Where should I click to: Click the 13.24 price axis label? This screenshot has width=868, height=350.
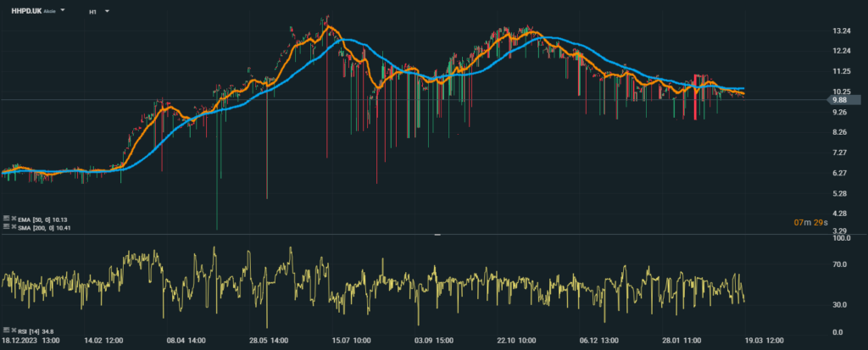[842, 31]
